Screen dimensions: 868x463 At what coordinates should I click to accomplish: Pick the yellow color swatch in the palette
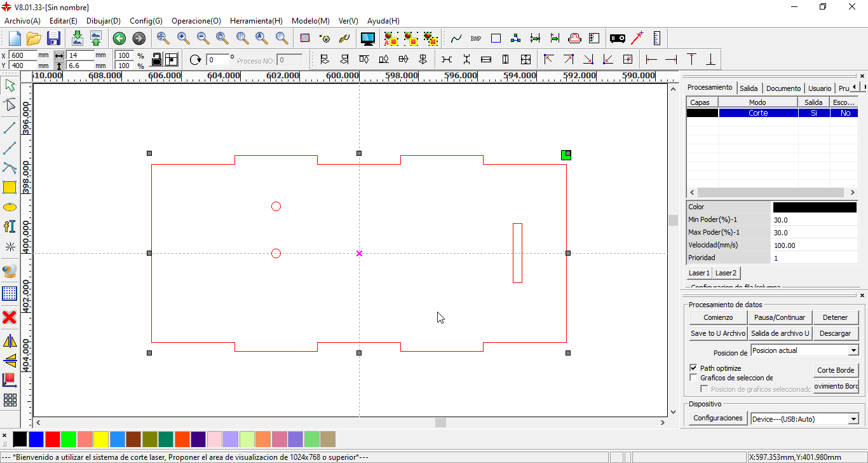pyautogui.click(x=101, y=439)
